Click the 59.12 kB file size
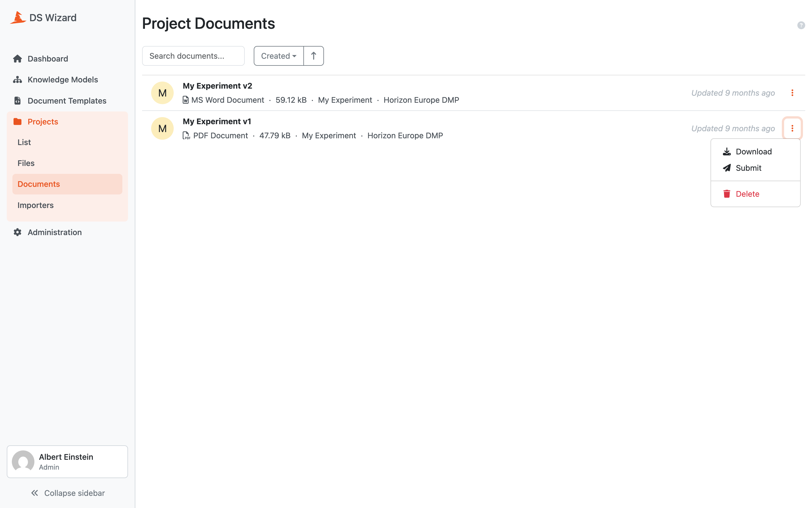Screen dimensions: 812x508 click(x=291, y=100)
